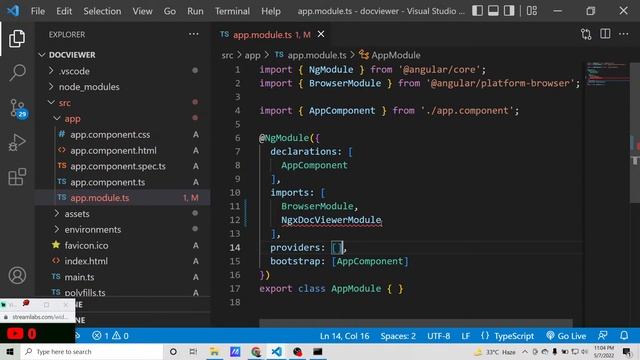Open the Accounts menu icon
The width and height of the screenshot is (640, 360).
click(17, 276)
